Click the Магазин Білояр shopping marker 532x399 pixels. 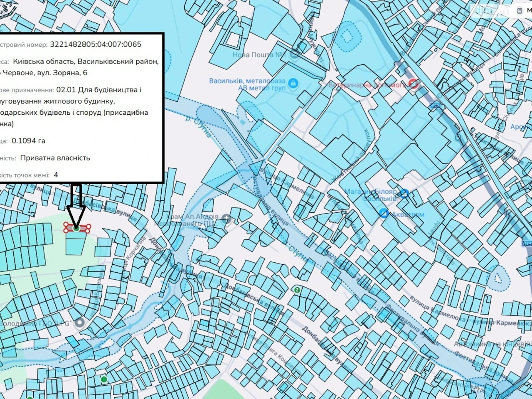click(x=404, y=193)
